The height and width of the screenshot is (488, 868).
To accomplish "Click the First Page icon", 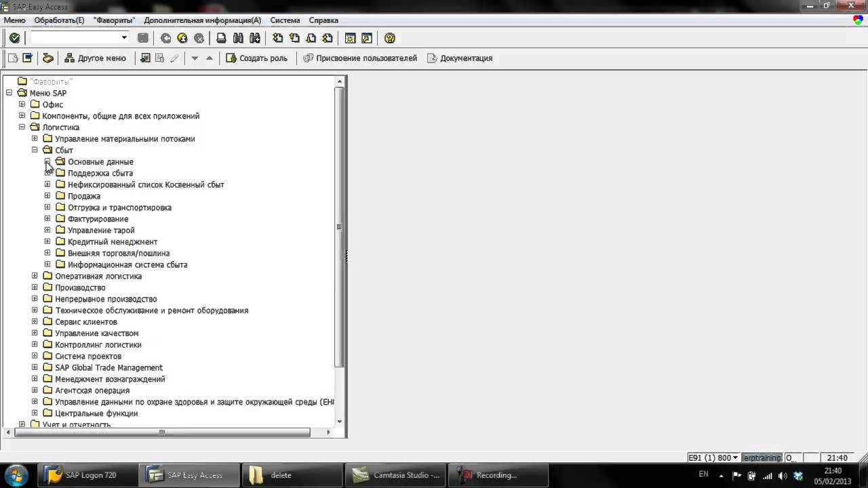I will click(278, 38).
